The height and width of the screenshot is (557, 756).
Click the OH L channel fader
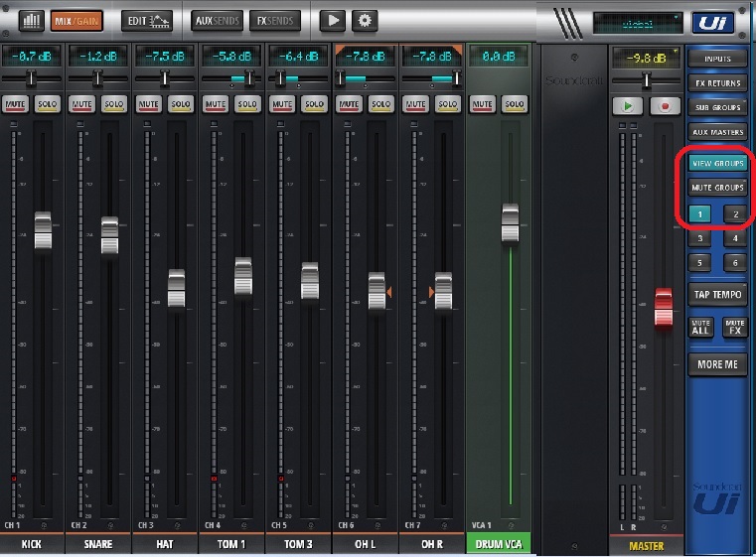coord(377,291)
